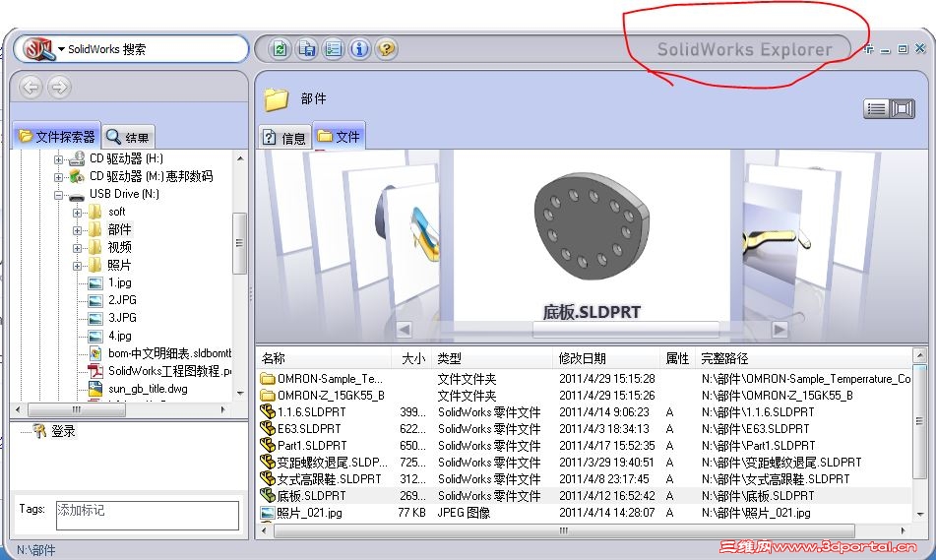Screen dimensions: 936x560
Task: Select the 1.1.6.SLDPRT file row
Action: [x=585, y=412]
